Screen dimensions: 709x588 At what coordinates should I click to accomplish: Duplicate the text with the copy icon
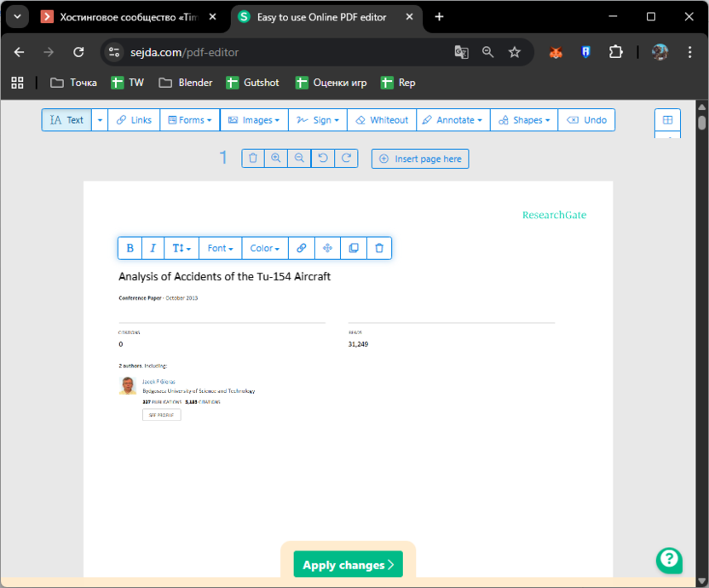point(354,248)
